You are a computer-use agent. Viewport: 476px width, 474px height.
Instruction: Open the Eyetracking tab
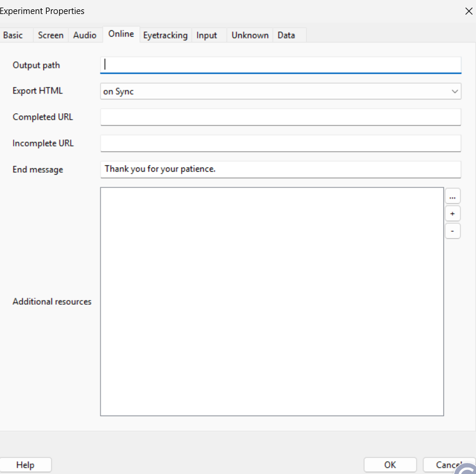[x=165, y=35]
